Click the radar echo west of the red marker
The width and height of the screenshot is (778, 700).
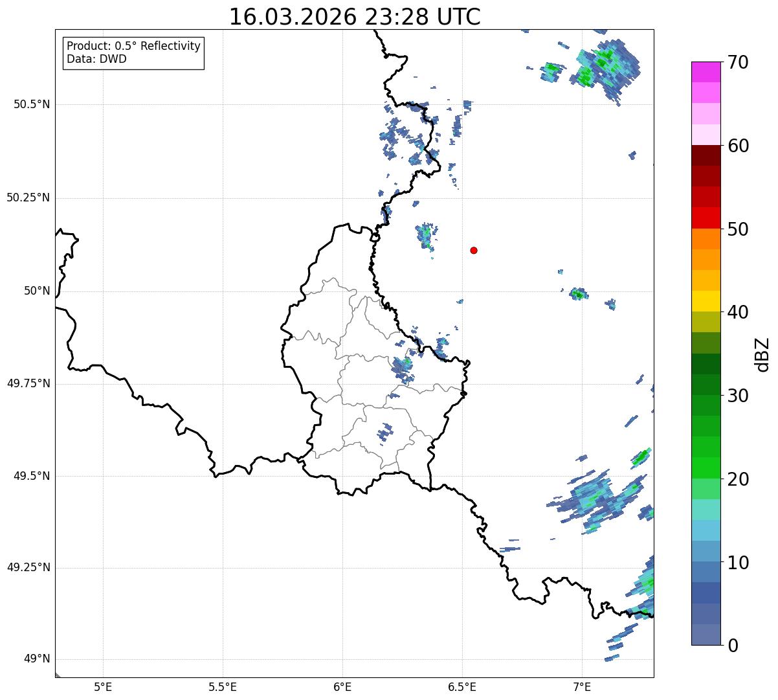[x=427, y=236]
